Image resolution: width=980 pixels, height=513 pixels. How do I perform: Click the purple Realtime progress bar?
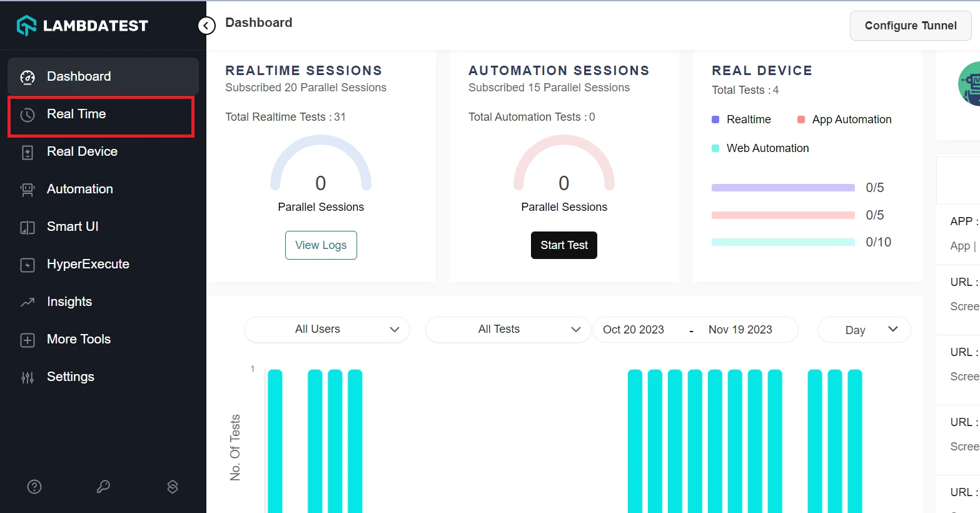click(x=783, y=188)
